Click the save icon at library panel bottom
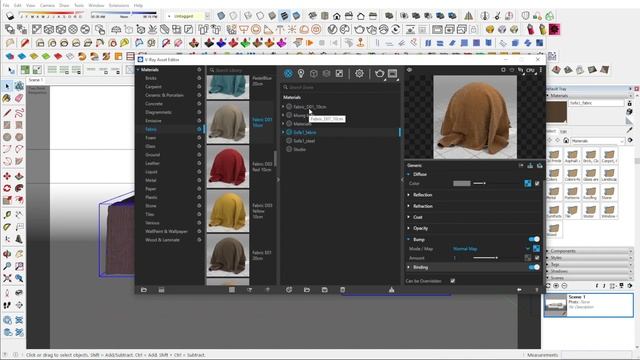The image size is (640, 360). point(161,290)
